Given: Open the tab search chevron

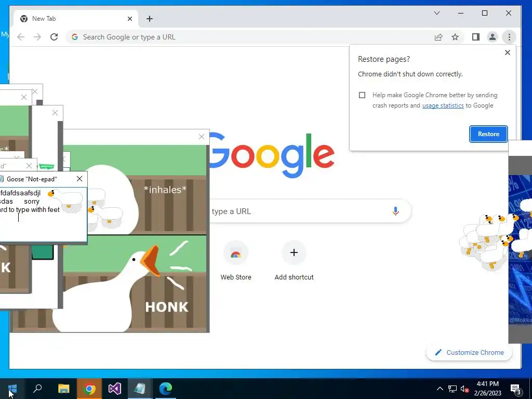Looking at the screenshot, I should (437, 13).
